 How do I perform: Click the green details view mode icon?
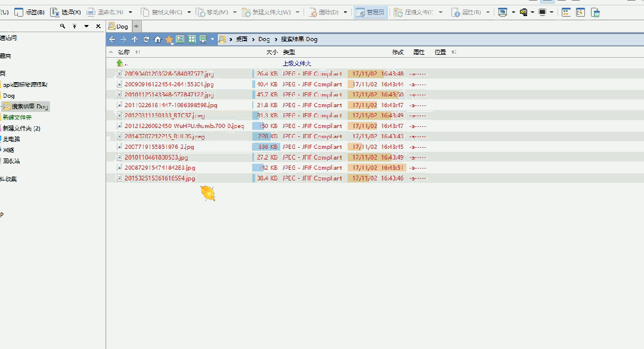(180, 39)
